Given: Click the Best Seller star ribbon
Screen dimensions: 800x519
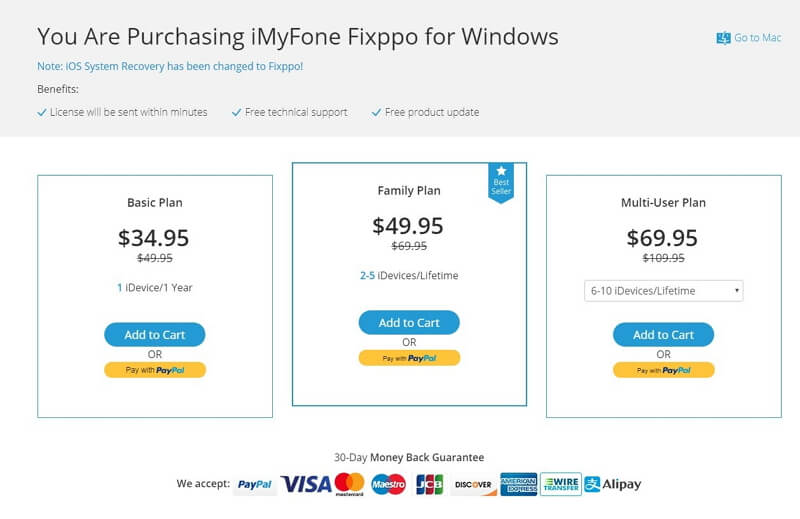Looking at the screenshot, I should (x=501, y=183).
